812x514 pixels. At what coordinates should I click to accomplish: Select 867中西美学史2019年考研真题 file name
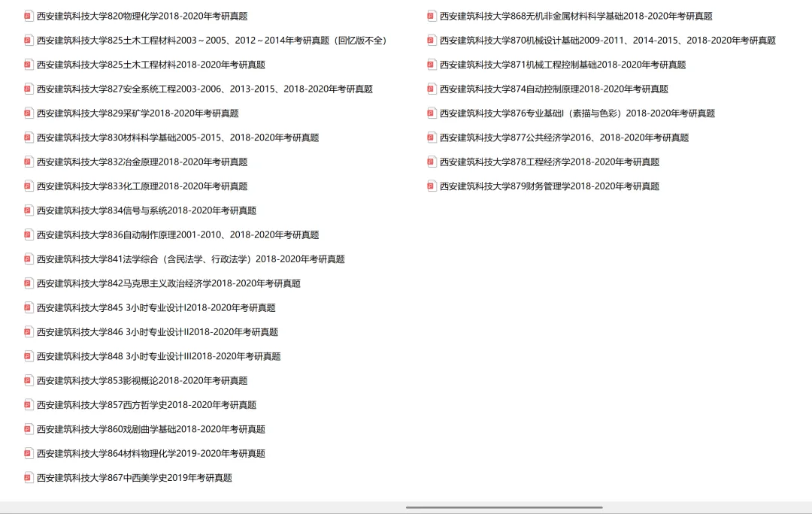click(x=134, y=479)
